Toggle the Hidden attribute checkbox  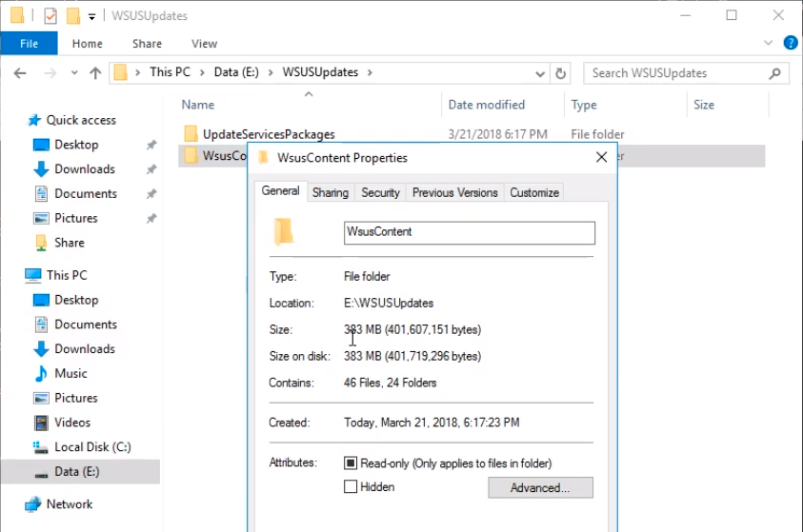[x=351, y=487]
